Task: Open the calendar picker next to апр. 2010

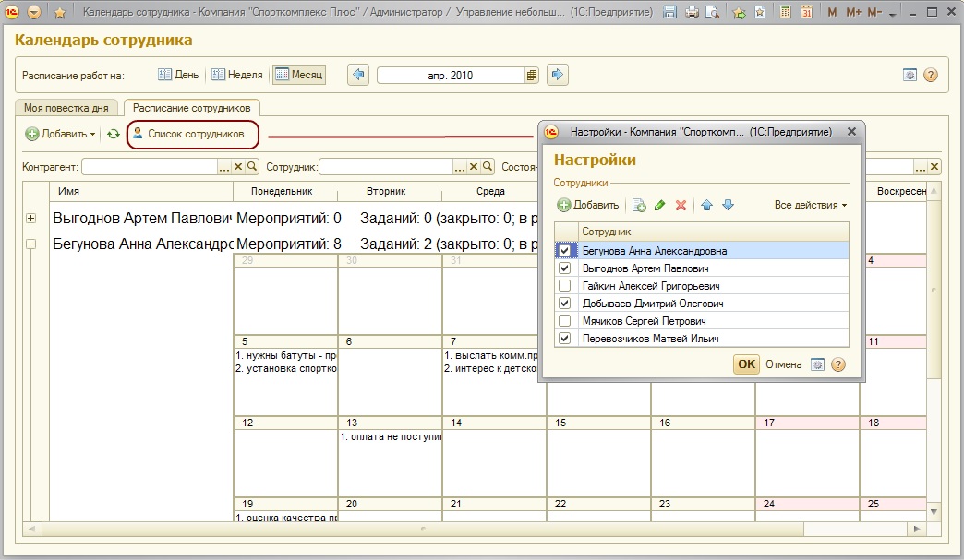Action: point(532,76)
